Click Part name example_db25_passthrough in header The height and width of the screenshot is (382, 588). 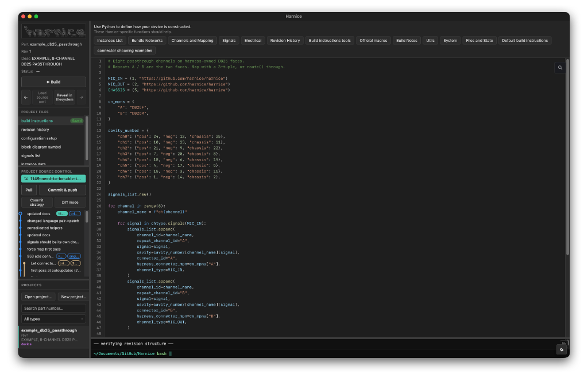pos(56,45)
